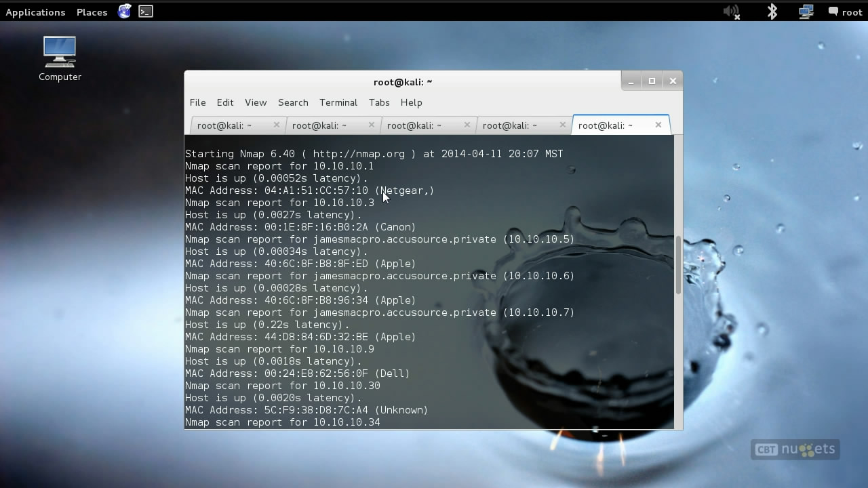This screenshot has width=868, height=488.
Task: Click the http://nmap.org URL text
Action: pyautogui.click(x=359, y=154)
